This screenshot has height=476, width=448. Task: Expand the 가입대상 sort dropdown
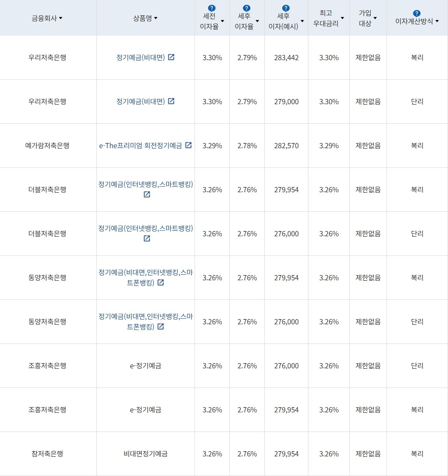point(375,18)
